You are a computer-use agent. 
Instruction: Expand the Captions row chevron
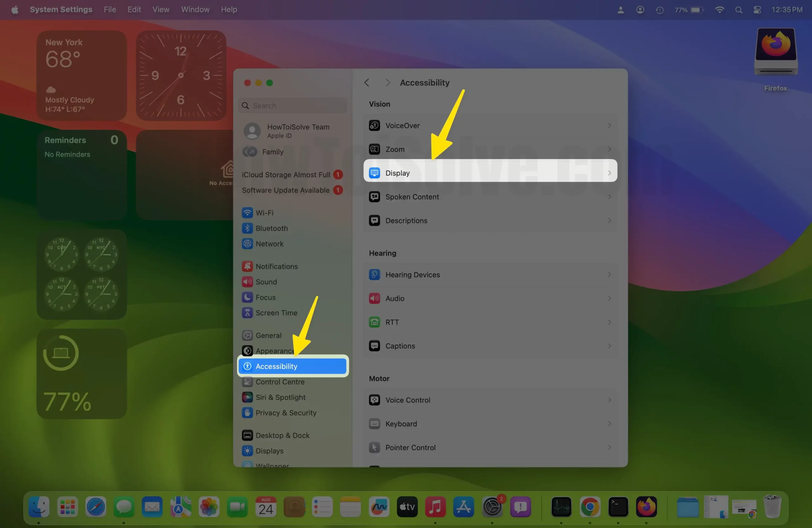609,346
